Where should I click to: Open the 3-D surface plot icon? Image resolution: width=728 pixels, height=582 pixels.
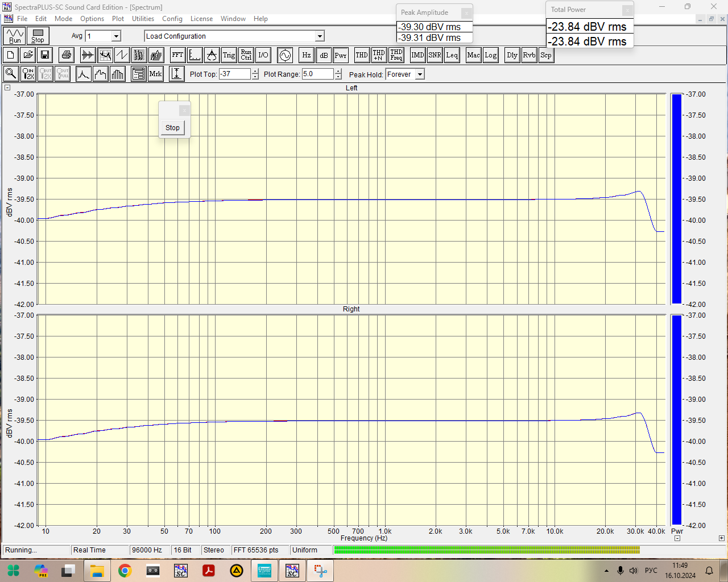(x=156, y=55)
